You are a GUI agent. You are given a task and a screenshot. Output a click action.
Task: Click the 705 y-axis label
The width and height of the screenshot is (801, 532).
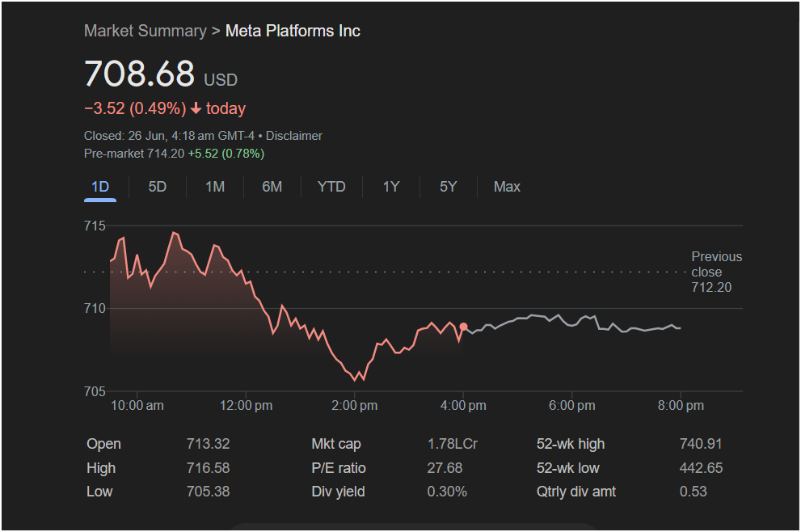click(x=95, y=392)
